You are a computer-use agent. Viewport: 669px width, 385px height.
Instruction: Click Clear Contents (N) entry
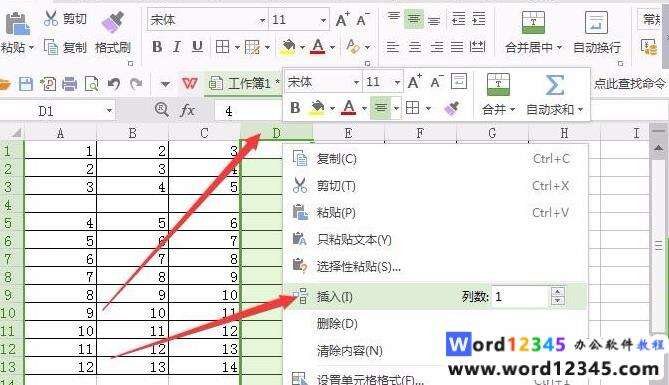[x=349, y=351]
